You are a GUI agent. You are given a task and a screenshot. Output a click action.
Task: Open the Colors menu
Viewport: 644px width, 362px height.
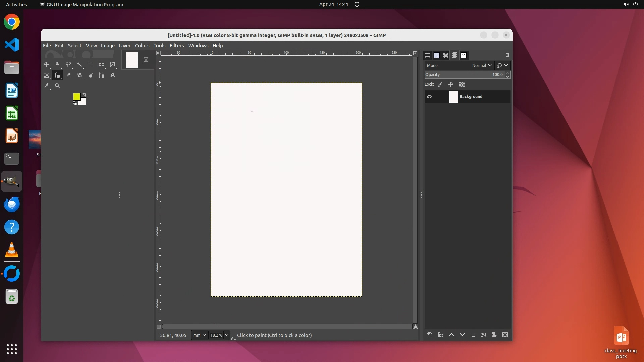pyautogui.click(x=142, y=46)
